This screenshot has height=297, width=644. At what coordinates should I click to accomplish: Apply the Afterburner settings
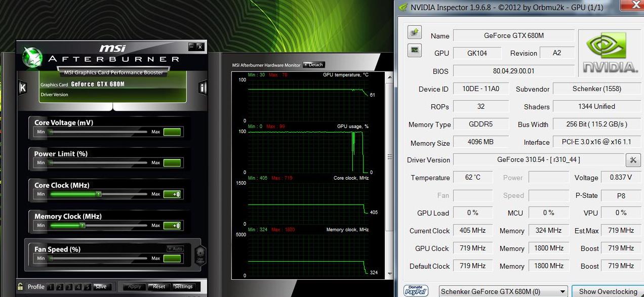[x=135, y=286]
